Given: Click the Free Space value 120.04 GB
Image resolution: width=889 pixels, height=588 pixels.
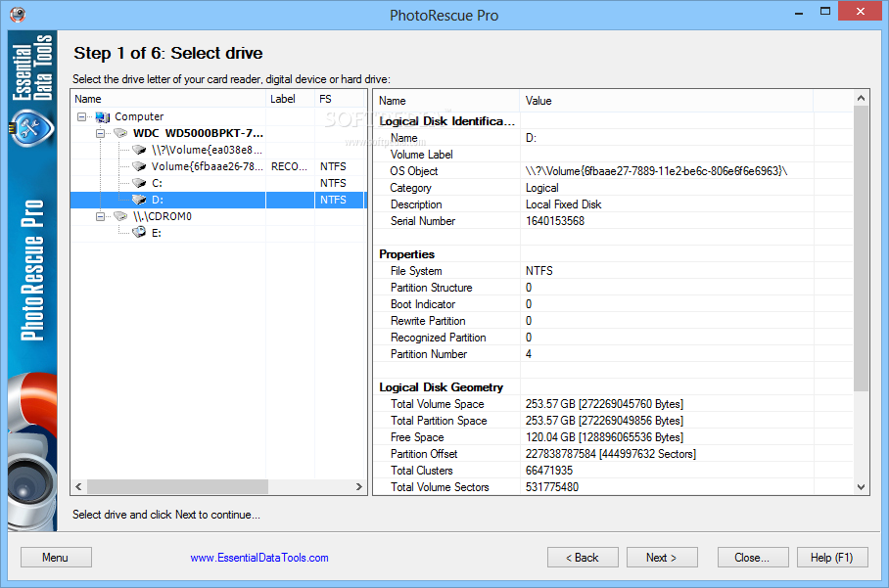Looking at the screenshot, I should [x=604, y=437].
